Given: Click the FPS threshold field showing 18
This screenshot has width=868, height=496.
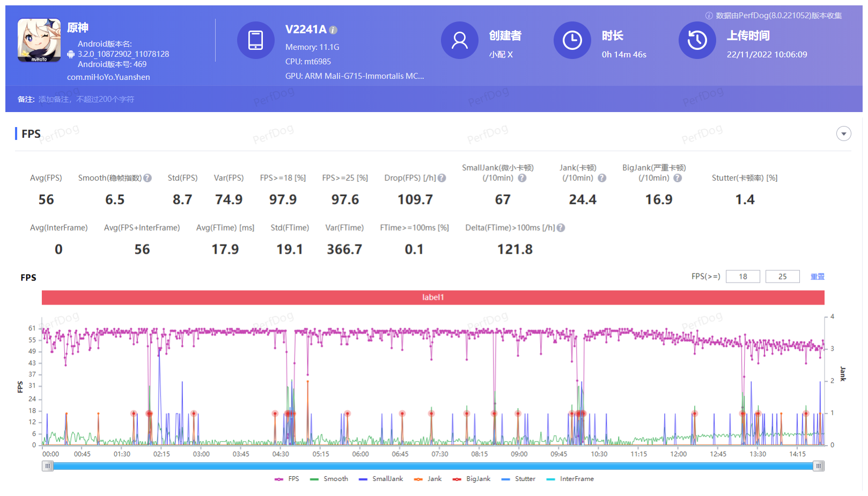Looking at the screenshot, I should 743,277.
